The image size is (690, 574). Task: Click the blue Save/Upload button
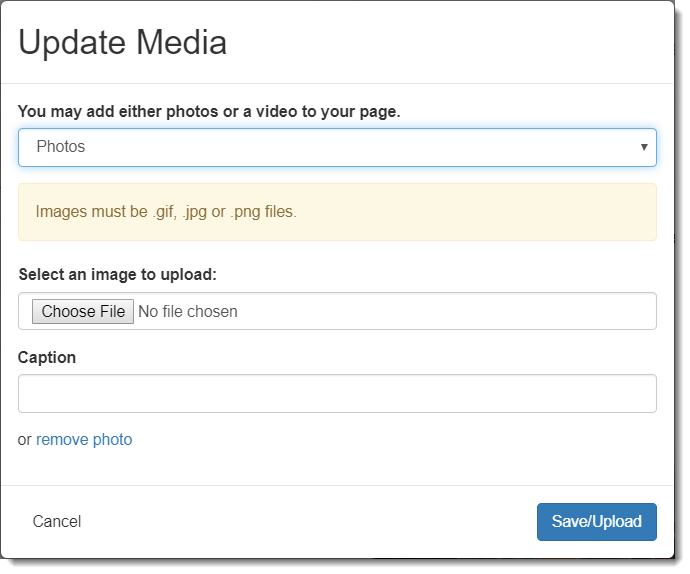597,522
